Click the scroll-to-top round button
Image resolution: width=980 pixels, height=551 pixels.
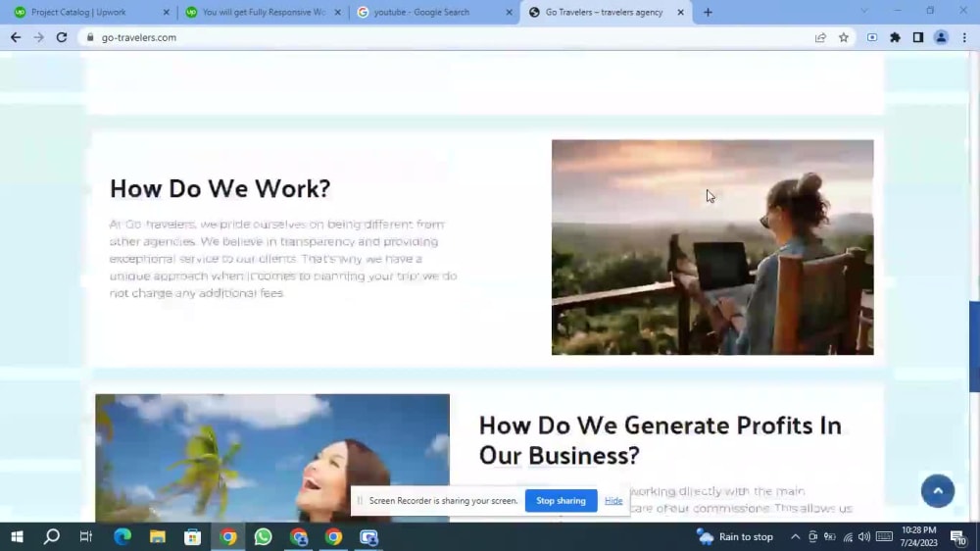tap(938, 491)
